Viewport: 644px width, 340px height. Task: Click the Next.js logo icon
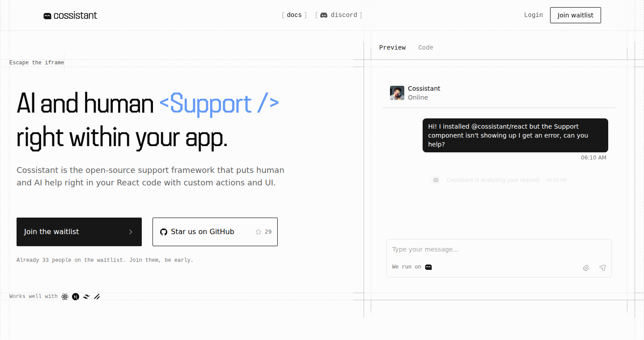click(x=76, y=297)
